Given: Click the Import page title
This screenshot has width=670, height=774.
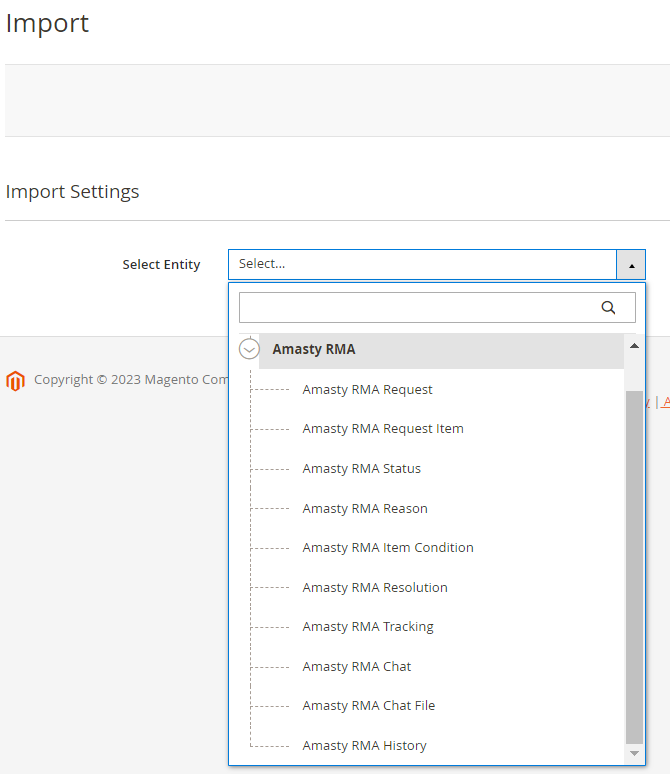Looking at the screenshot, I should [x=47, y=23].
